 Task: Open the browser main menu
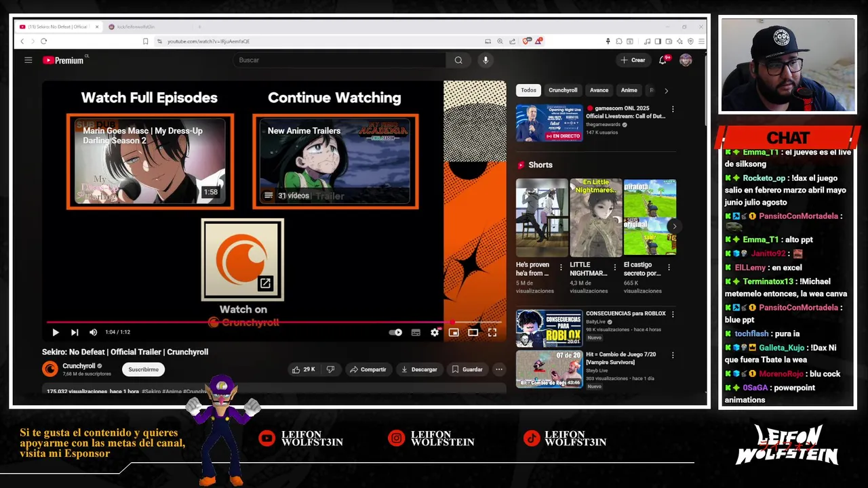point(701,41)
